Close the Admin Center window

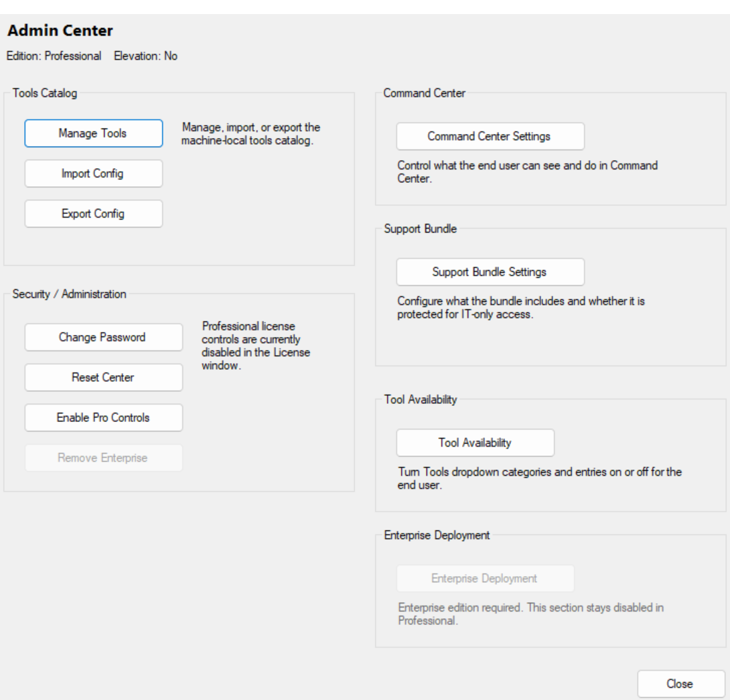pos(680,684)
